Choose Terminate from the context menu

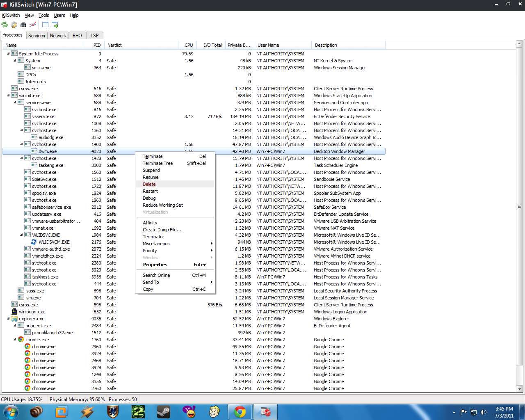tap(175, 156)
